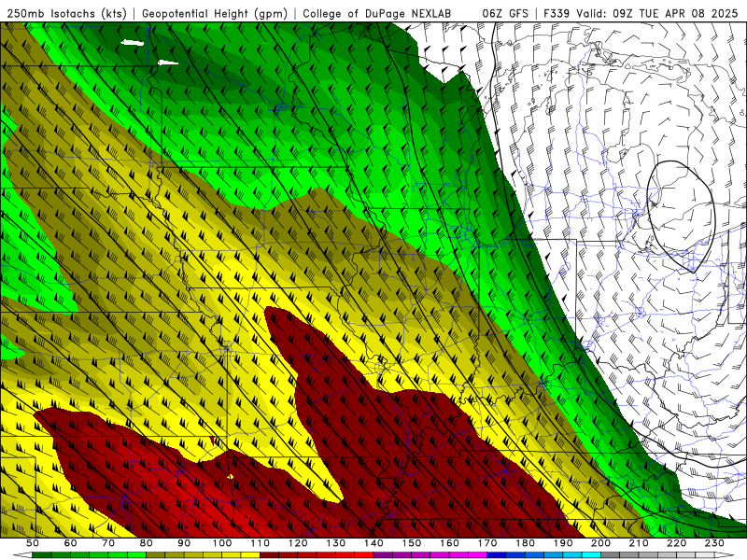Screen dimensions: 747x560
Task: Click the '09Z TUE APR 08 2025' valid time
Action: (x=675, y=13)
